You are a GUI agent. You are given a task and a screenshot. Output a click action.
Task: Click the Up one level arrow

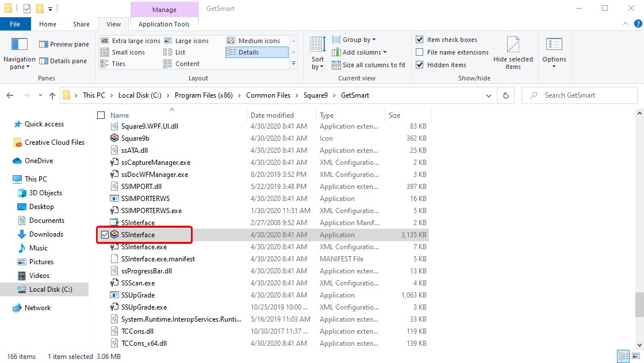coord(52,95)
